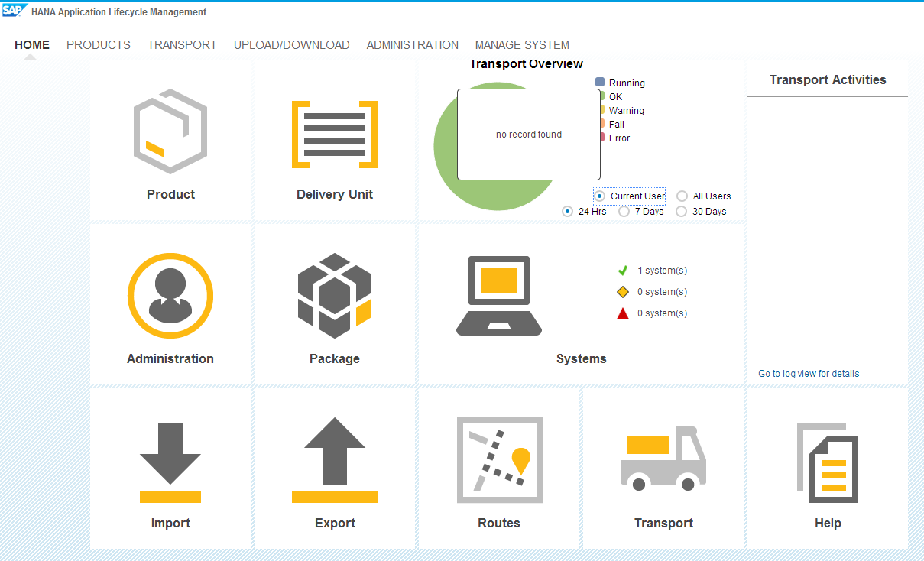Open the Transport truck icon
Image resolution: width=924 pixels, height=561 pixels.
click(663, 459)
